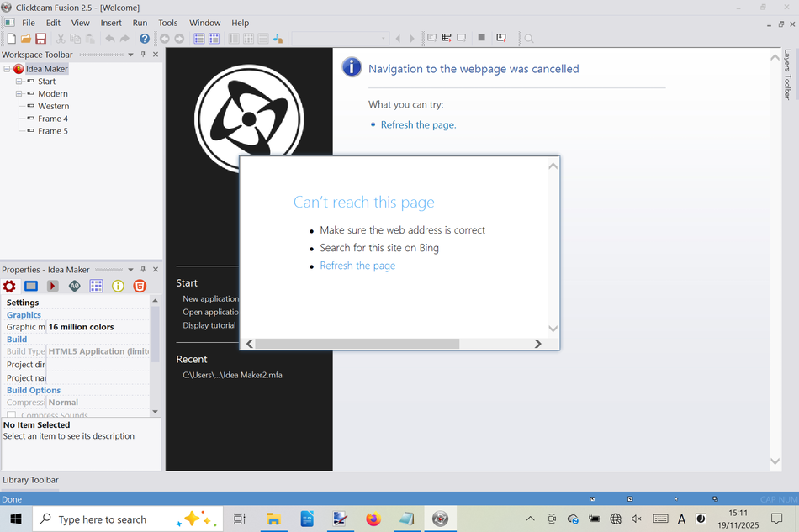Collapse the Idea Maker application node

pos(7,69)
